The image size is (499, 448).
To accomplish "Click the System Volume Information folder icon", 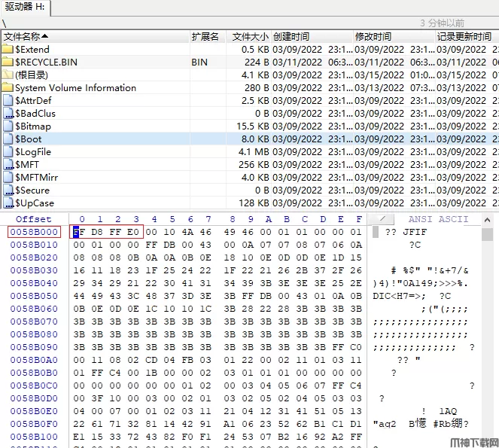I will [x=8, y=87].
